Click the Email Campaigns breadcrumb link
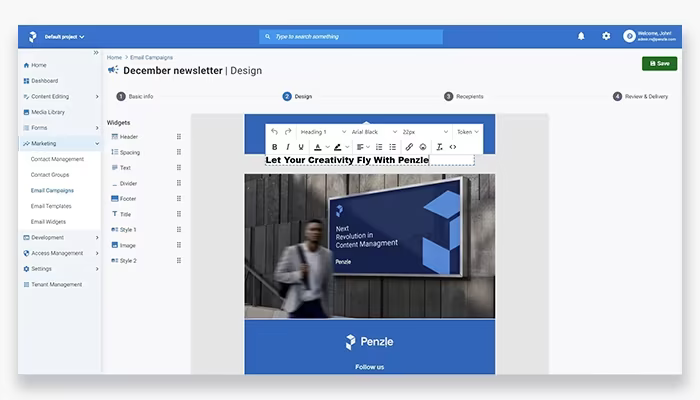The height and width of the screenshot is (400, 700). (x=151, y=57)
